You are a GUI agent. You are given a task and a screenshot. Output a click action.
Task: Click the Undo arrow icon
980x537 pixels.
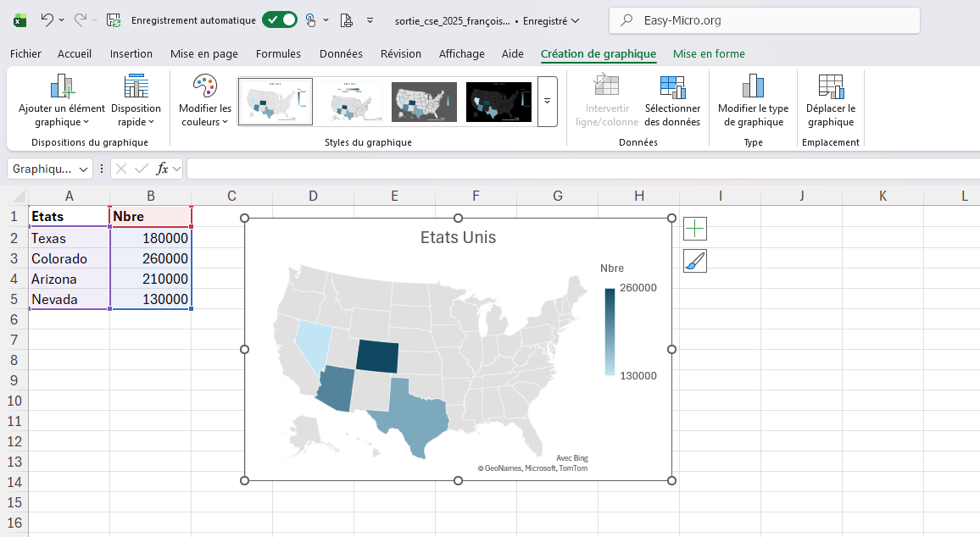tap(47, 19)
